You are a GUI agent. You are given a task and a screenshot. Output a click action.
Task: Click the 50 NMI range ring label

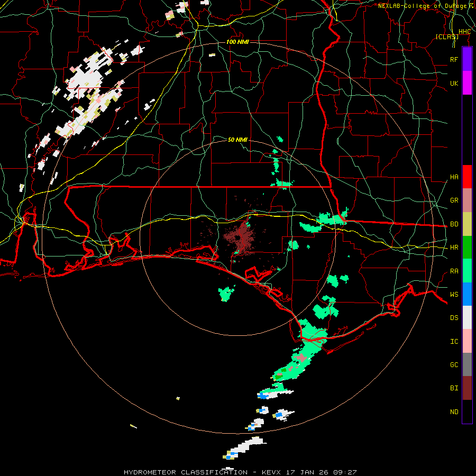click(x=237, y=140)
